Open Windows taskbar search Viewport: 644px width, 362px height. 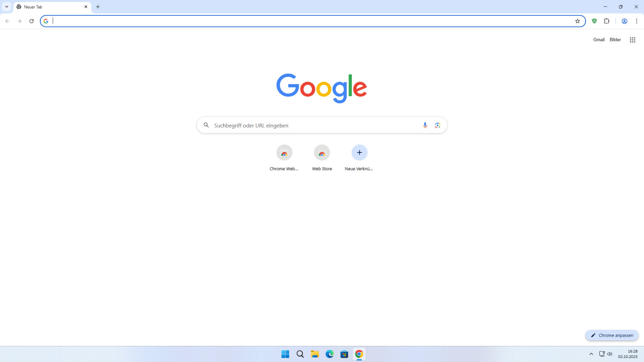click(300, 354)
